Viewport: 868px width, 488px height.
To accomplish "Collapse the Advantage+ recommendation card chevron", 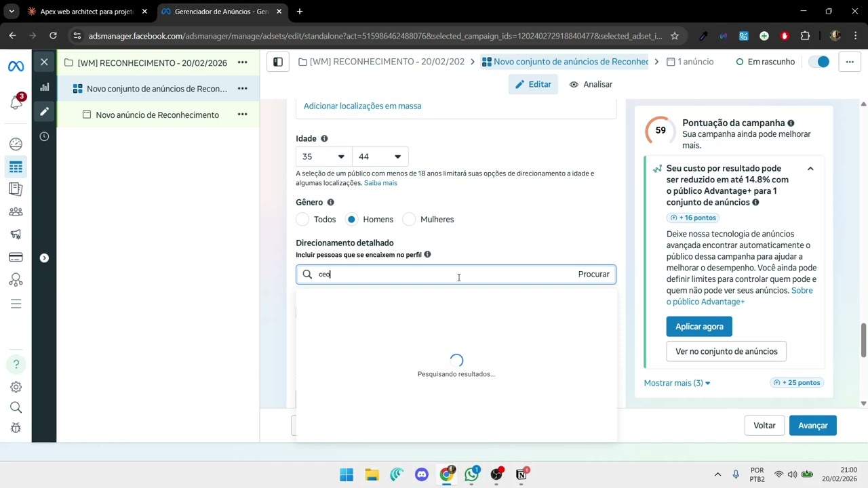I will 810,169.
